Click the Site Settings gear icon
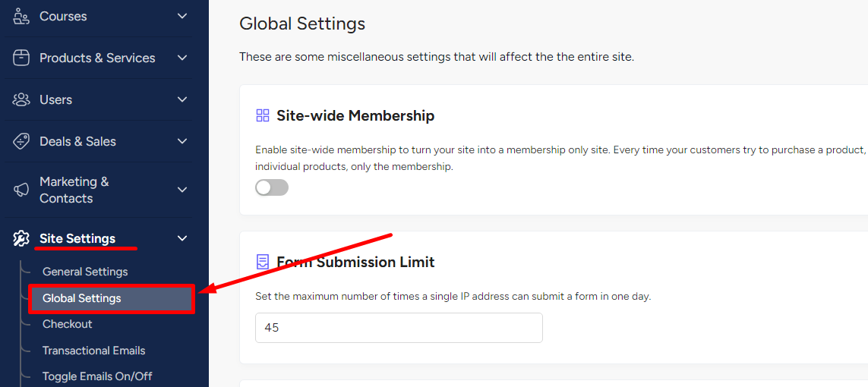 21,238
